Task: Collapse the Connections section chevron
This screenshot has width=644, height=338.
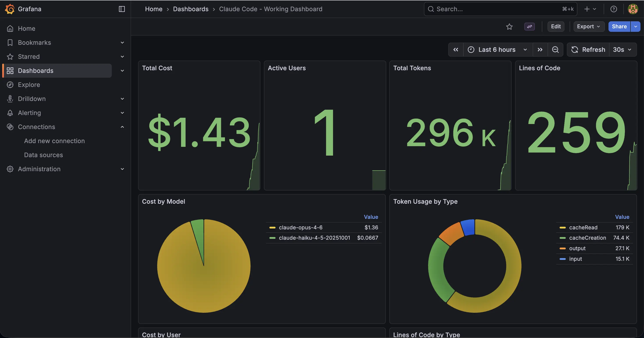Action: (122, 127)
